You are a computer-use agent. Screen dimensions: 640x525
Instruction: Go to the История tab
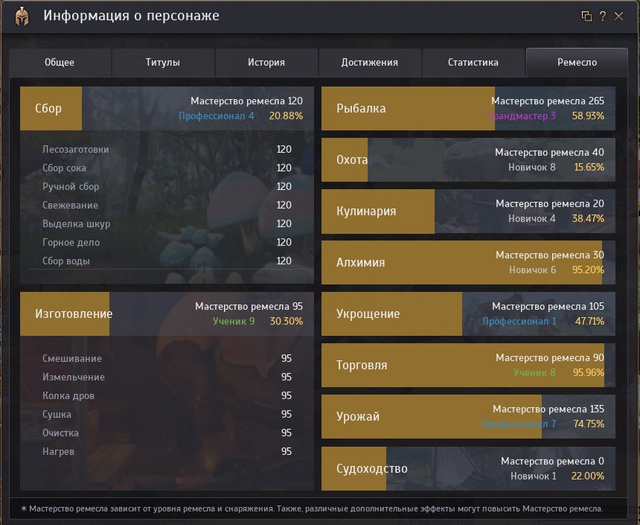click(266, 62)
